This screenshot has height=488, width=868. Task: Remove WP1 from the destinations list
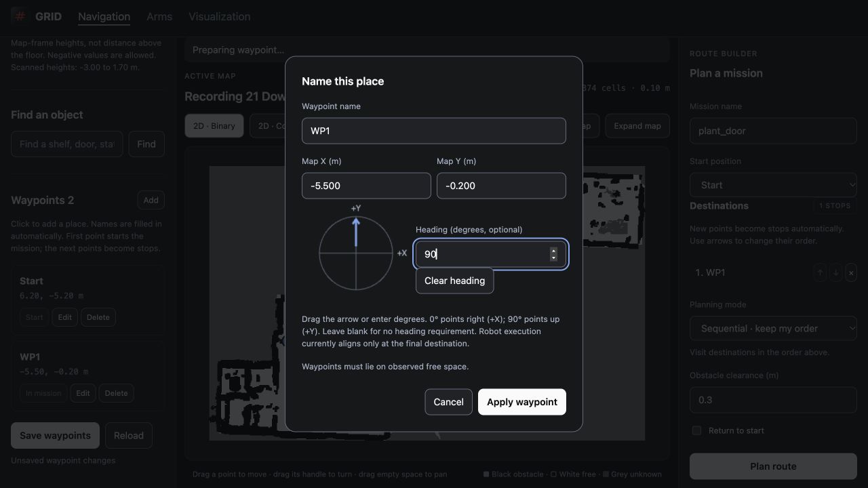(x=851, y=272)
